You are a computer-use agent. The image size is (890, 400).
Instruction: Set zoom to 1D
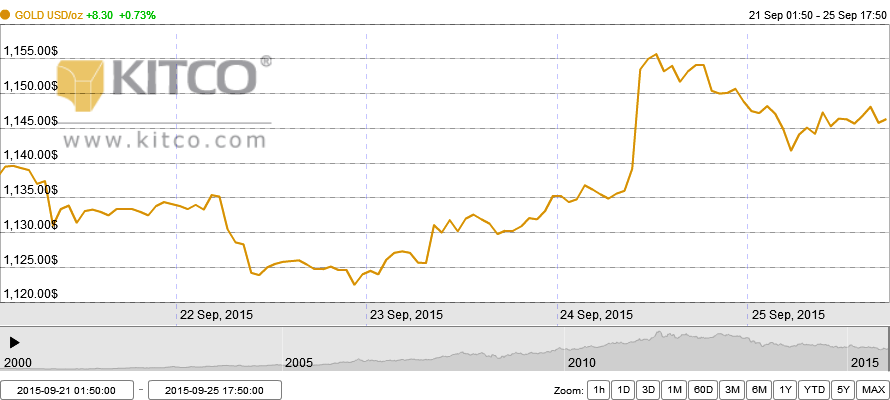[623, 390]
